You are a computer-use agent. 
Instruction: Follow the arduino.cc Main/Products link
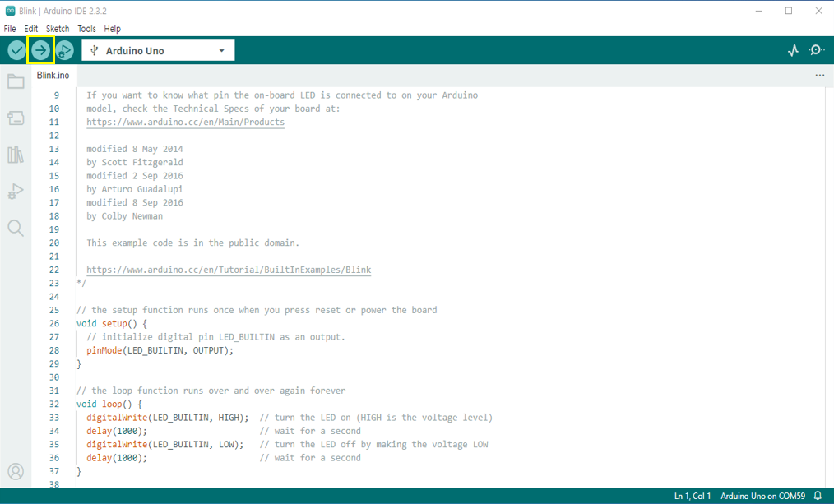(186, 122)
